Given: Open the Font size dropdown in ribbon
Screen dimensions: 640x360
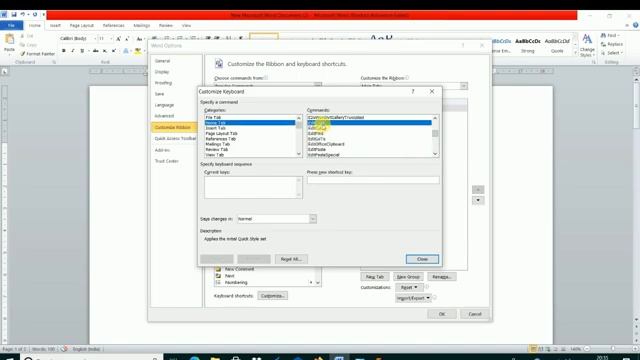Looking at the screenshot, I should click(x=111, y=38).
